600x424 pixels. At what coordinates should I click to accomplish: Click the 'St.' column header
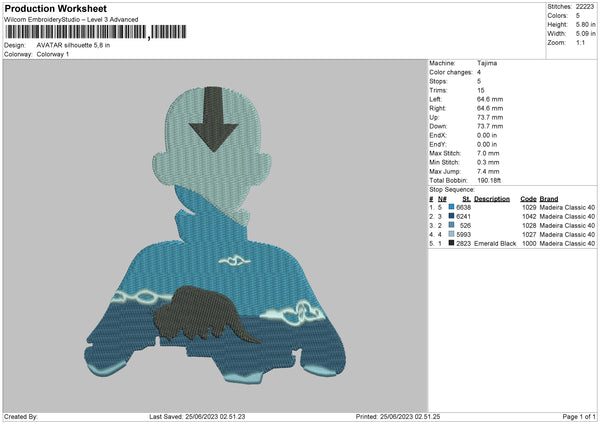(x=466, y=199)
